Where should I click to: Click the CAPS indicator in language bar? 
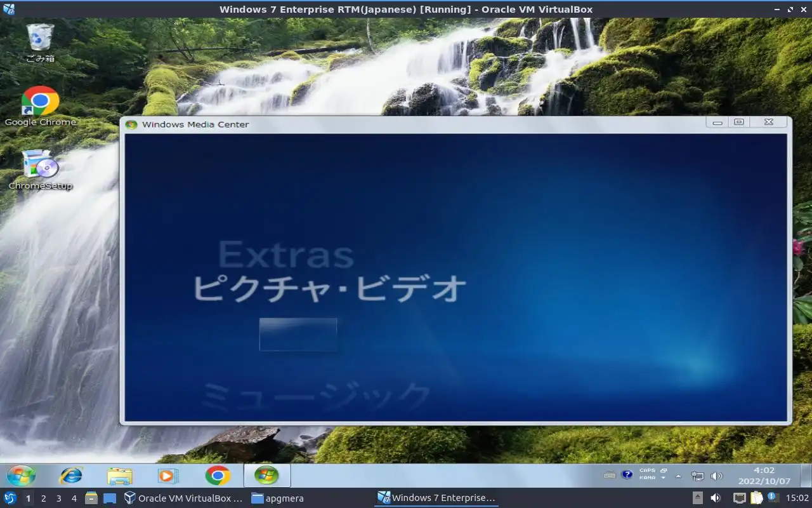pyautogui.click(x=647, y=471)
